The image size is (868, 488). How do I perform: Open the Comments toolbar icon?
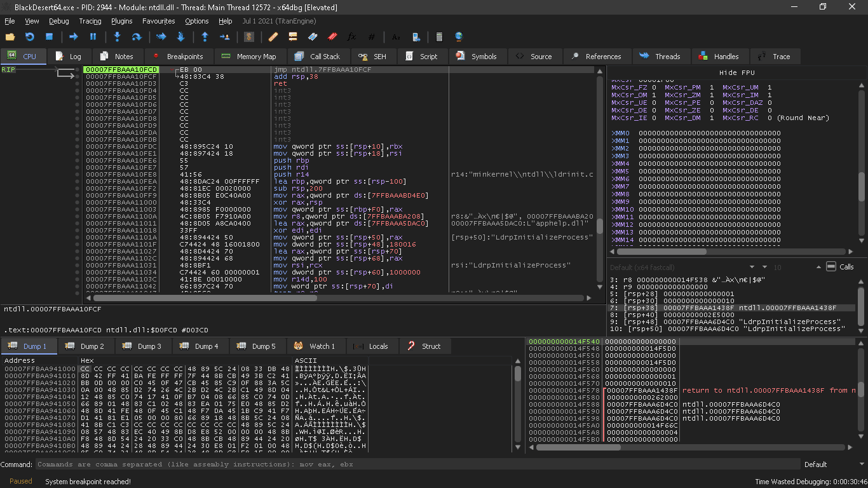pos(292,37)
